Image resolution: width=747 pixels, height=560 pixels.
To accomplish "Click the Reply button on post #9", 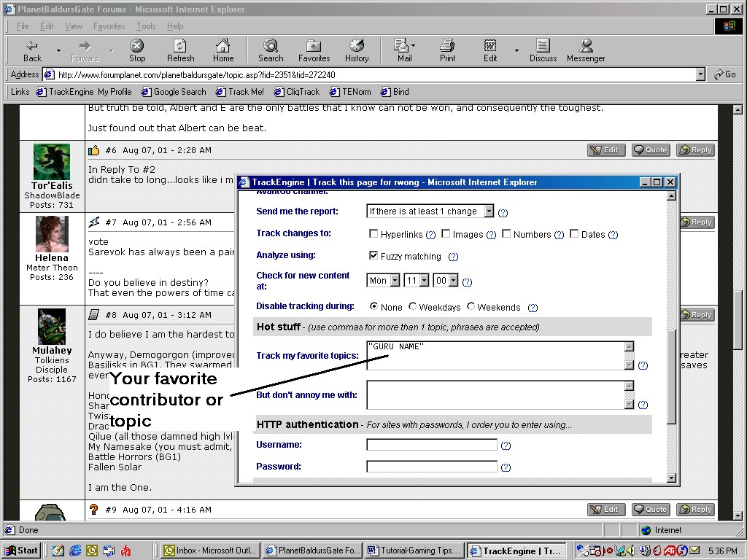I will click(696, 510).
